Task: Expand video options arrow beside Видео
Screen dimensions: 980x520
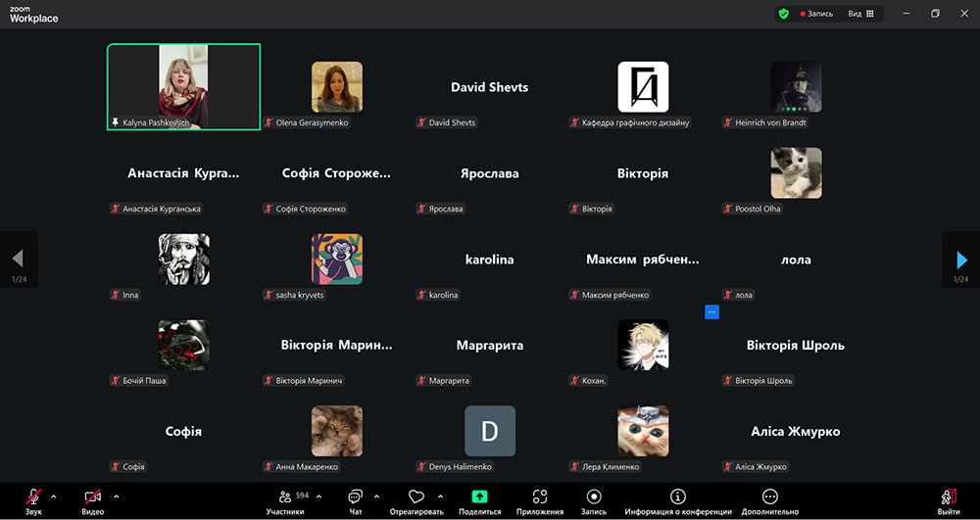Action: pyautogui.click(x=117, y=496)
